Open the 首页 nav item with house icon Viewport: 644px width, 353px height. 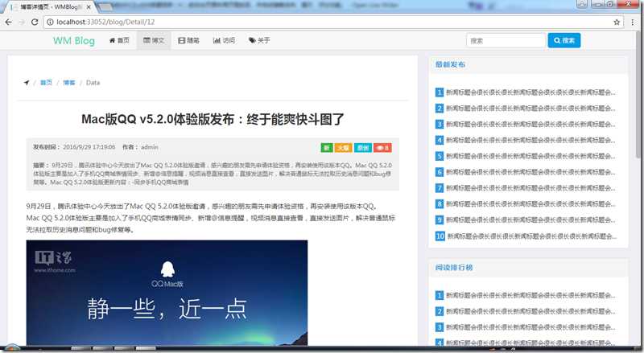(x=119, y=40)
